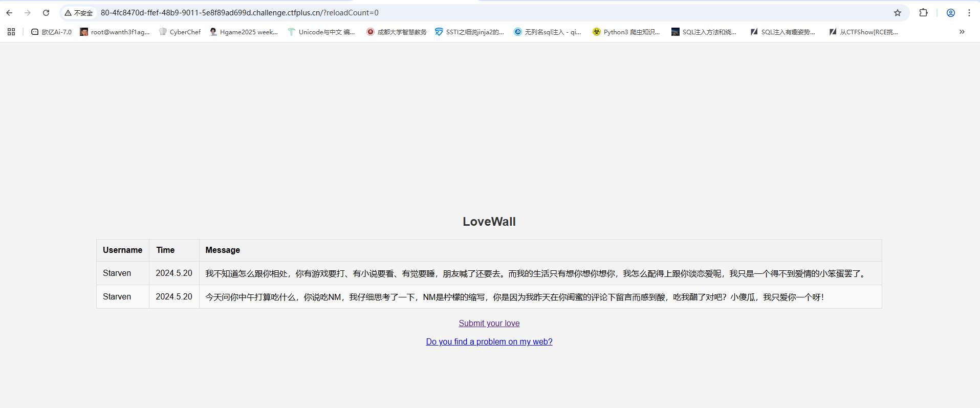Screen dimensions: 980x408
Task: Open the Extensions puzzle icon
Action: pyautogui.click(x=923, y=13)
